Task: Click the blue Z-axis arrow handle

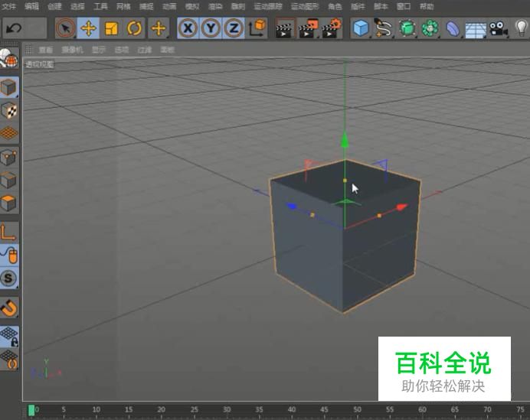Action: (291, 206)
